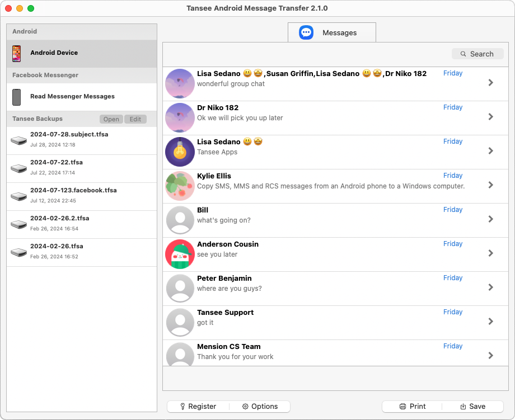Click the Edit button for Tansee Backups
Screen dimensions: 515x420
[x=135, y=119]
